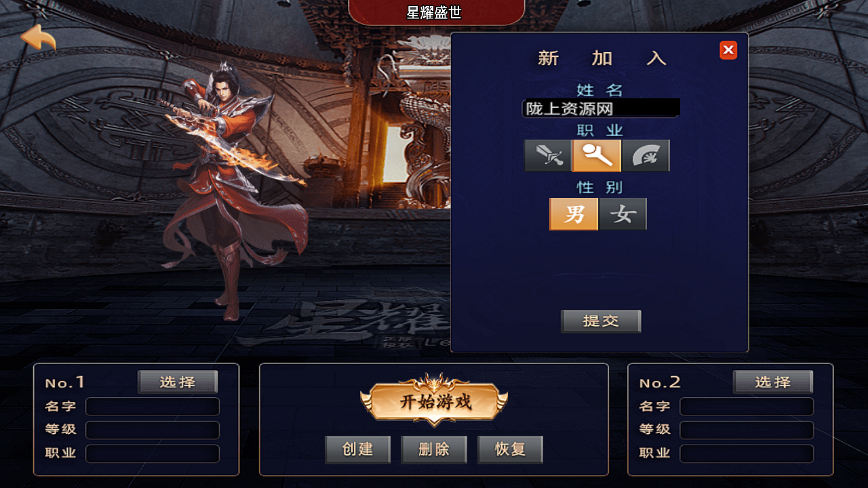Select the taoist fan class icon

pyautogui.click(x=646, y=156)
